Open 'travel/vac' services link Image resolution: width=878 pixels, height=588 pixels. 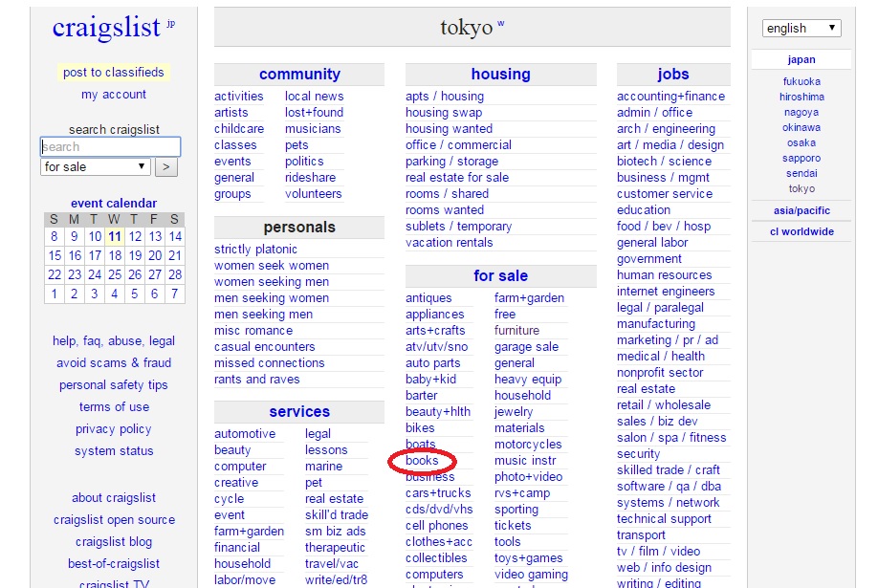tap(332, 563)
